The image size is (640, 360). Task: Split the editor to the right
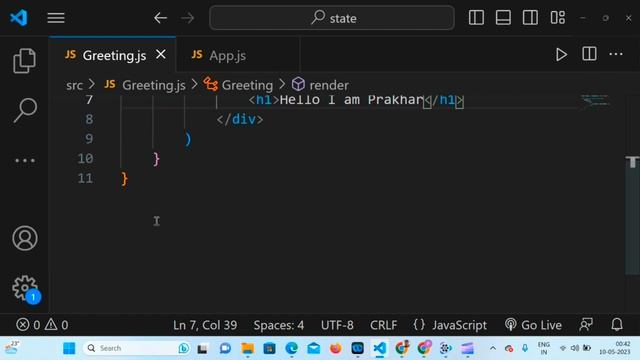[x=589, y=54]
